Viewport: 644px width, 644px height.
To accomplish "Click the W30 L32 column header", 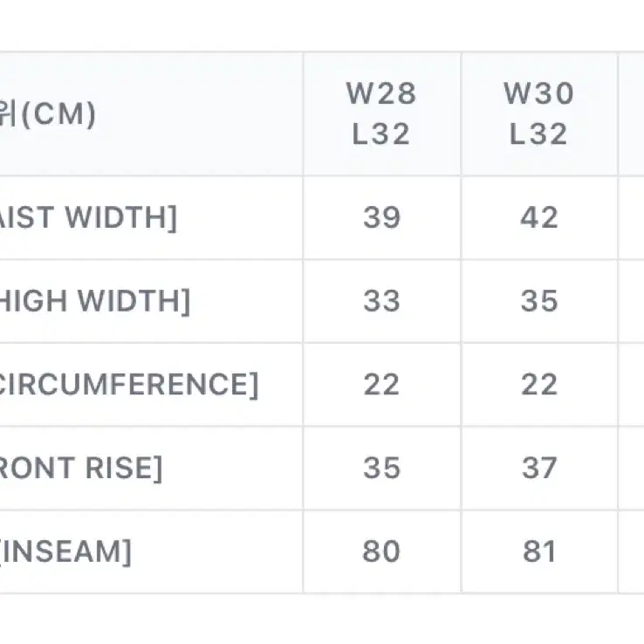I will point(539,113).
